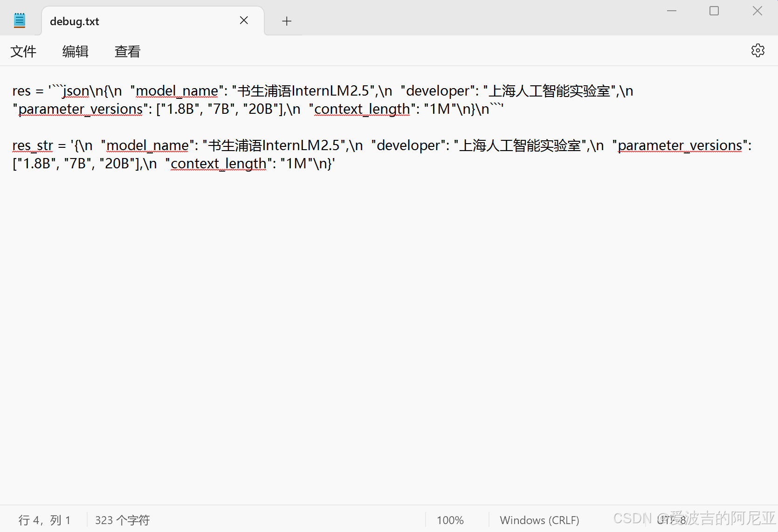
Task: Click the 行 4, 列 1 position indicator
Action: pyautogui.click(x=45, y=520)
